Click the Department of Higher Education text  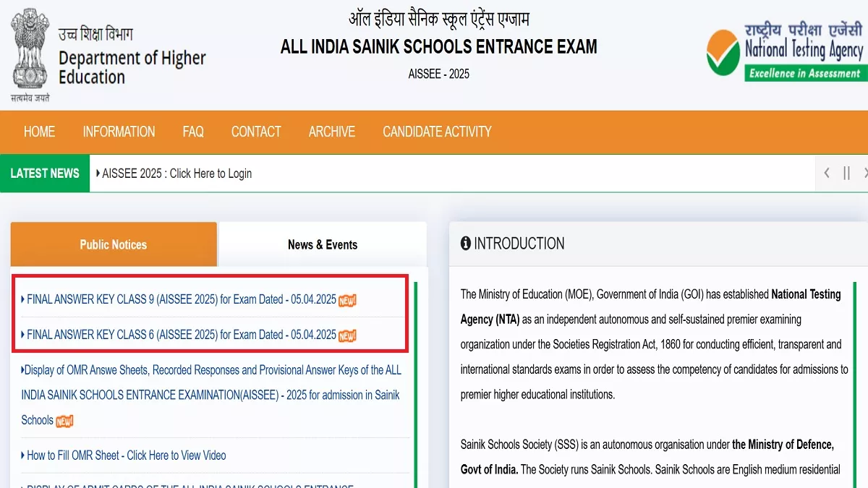[132, 67]
